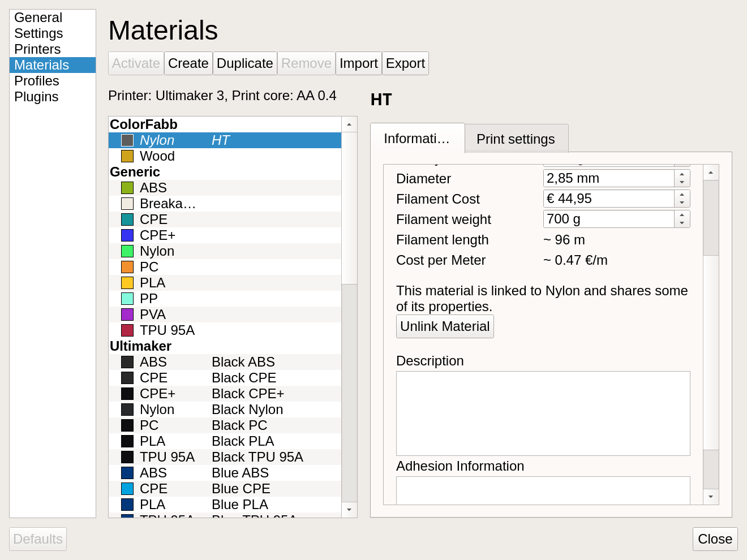Click inside the Description text area

point(543,413)
